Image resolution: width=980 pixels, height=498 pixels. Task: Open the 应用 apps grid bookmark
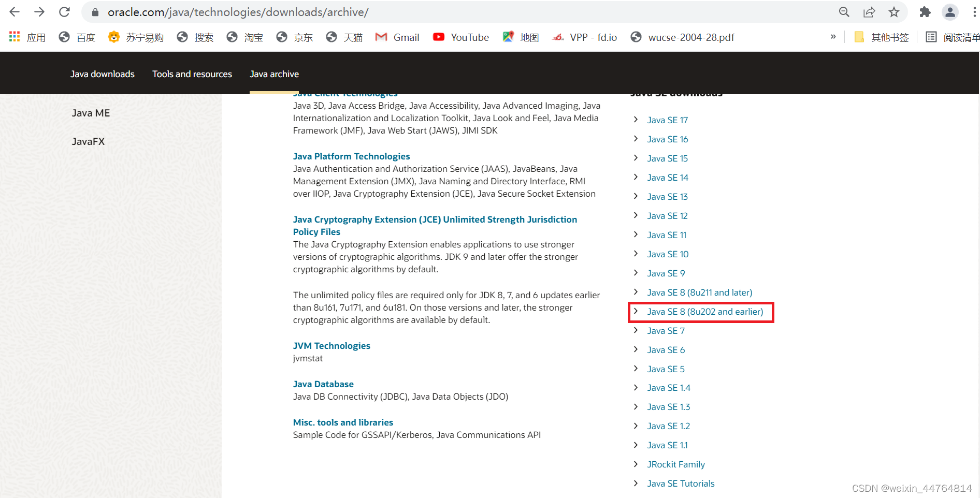point(27,37)
